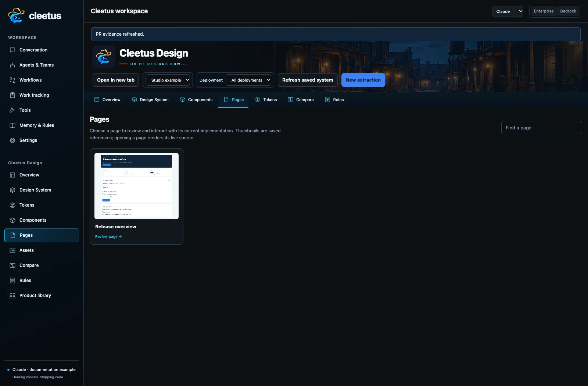The width and height of the screenshot is (588, 386).
Task: Open the Conversation chat icon
Action: [12, 50]
